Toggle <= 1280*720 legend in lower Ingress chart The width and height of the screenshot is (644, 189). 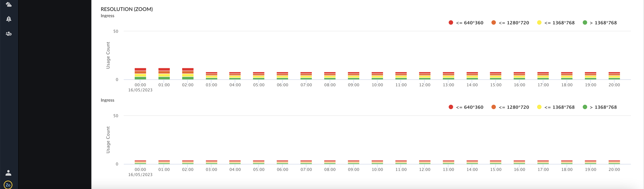click(510, 107)
